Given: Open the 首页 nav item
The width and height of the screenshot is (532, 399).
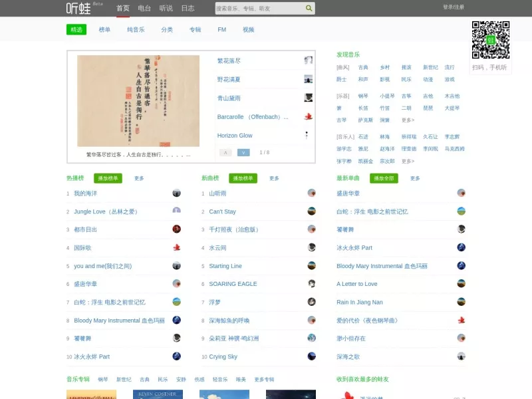Looking at the screenshot, I should click(123, 8).
